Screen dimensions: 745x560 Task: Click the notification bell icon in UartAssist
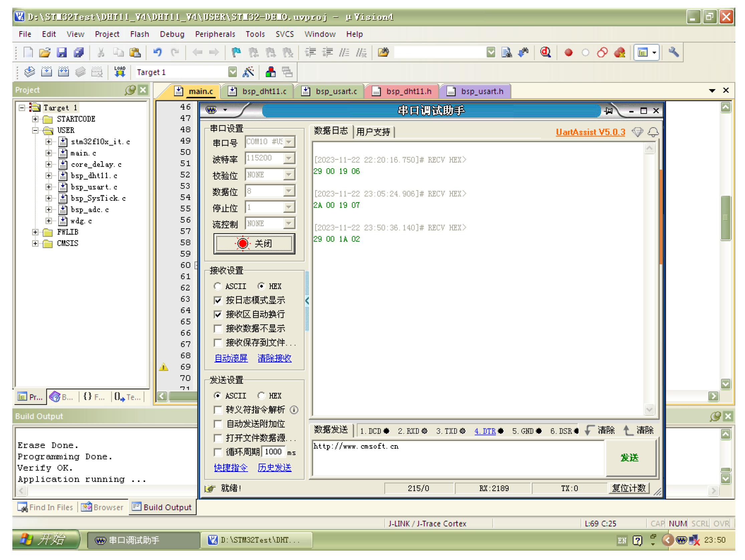pyautogui.click(x=653, y=132)
